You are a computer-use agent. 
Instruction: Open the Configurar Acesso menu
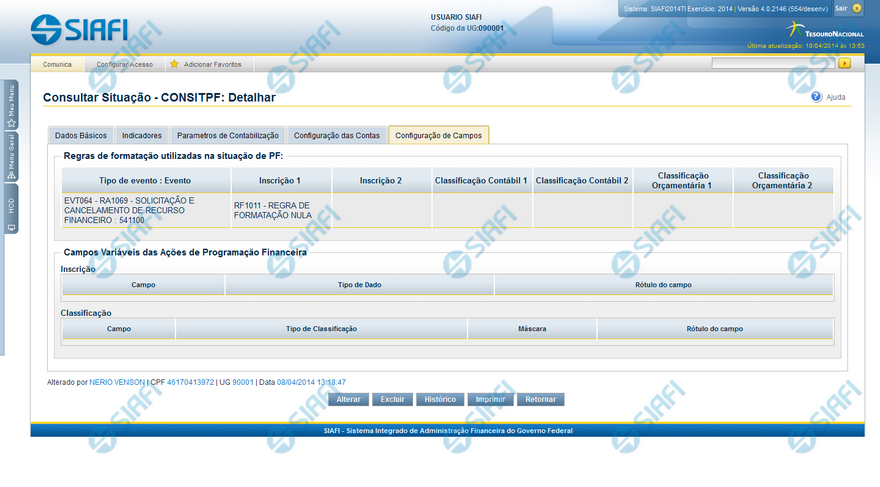tap(124, 64)
